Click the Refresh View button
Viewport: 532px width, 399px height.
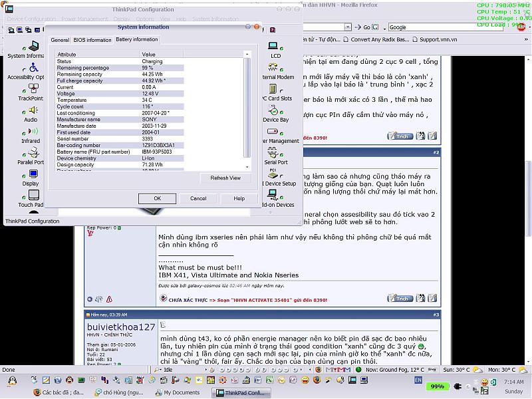(x=225, y=178)
